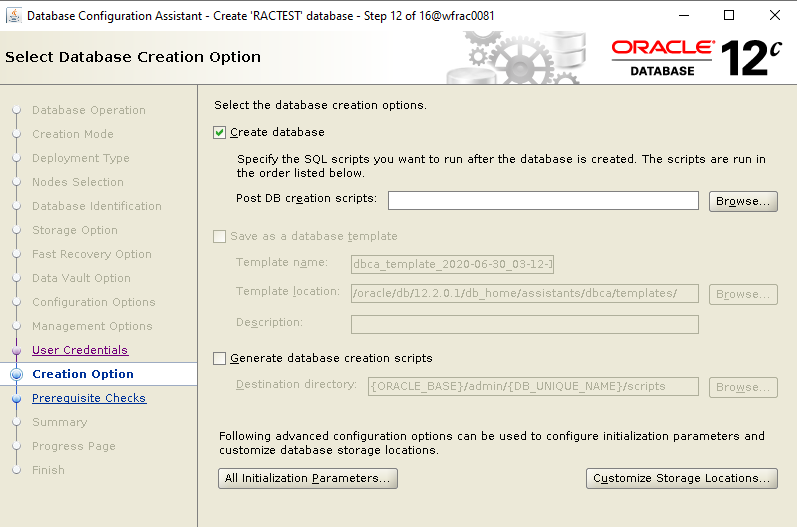The image size is (797, 527).
Task: Click Fast Recovery Option in the step list
Action: pos(91,254)
